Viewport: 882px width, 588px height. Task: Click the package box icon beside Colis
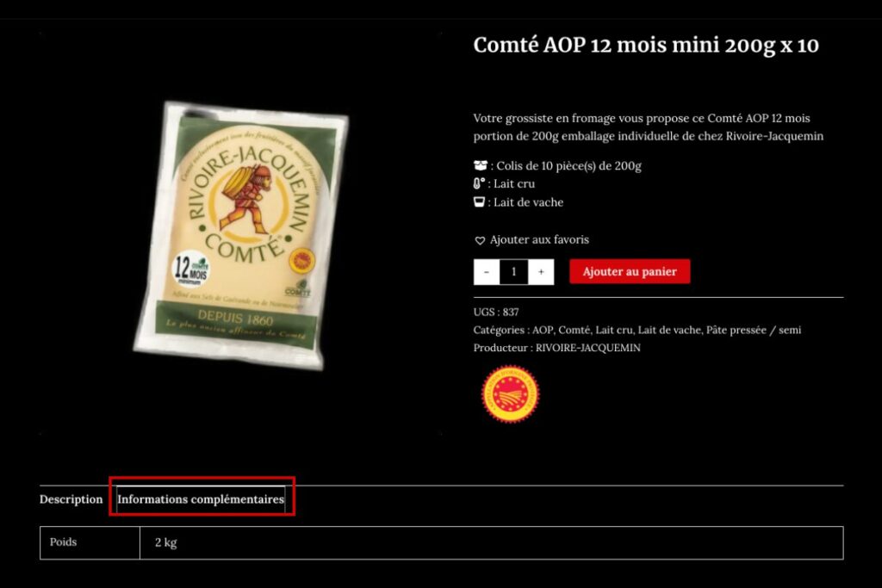[x=480, y=165]
